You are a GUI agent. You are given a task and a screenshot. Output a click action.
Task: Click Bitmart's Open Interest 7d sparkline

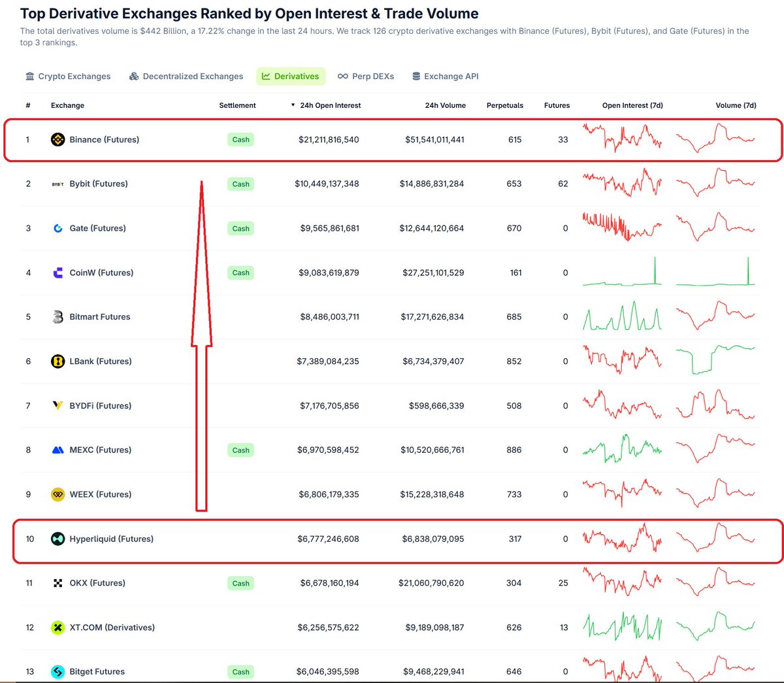tap(622, 316)
